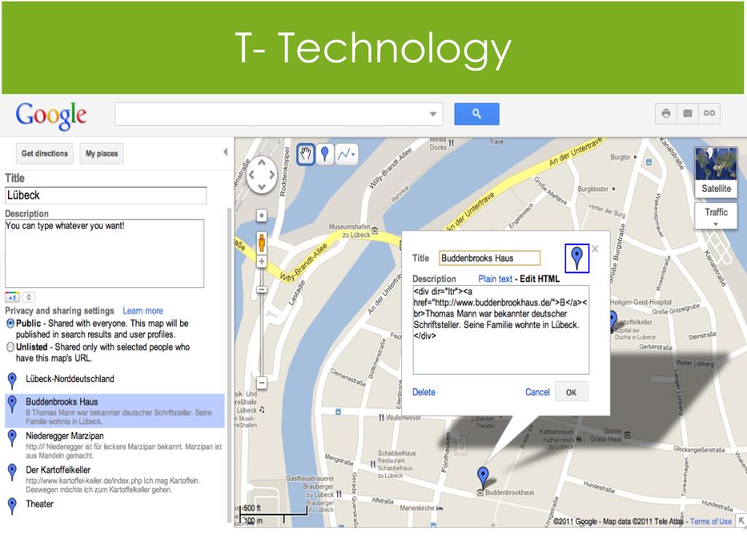This screenshot has height=560, width=747.
Task: Select Lübeck-Norddeutschland in the places list
Action: [115, 379]
